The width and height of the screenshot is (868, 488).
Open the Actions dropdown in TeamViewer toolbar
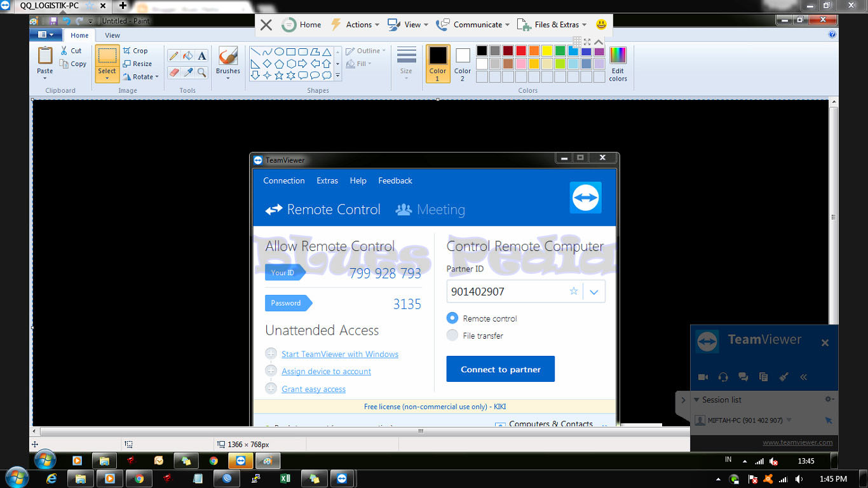(x=355, y=25)
